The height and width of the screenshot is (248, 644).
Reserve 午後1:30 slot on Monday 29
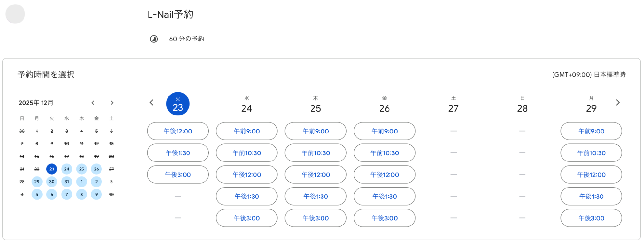pos(591,196)
